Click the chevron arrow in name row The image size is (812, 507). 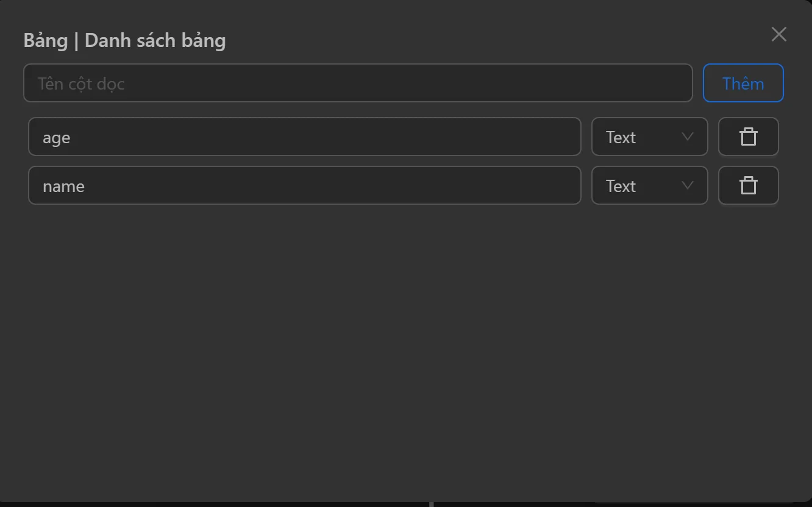[x=687, y=186]
